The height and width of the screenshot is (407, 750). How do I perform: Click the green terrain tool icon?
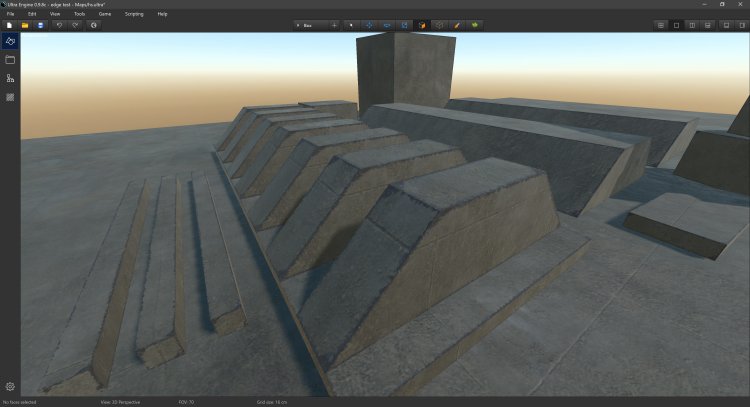(x=474, y=25)
